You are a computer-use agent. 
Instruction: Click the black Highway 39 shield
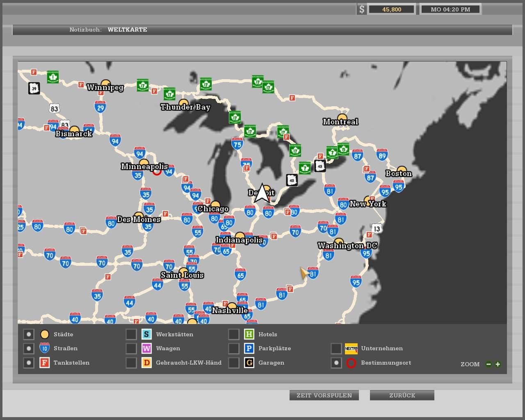point(34,88)
